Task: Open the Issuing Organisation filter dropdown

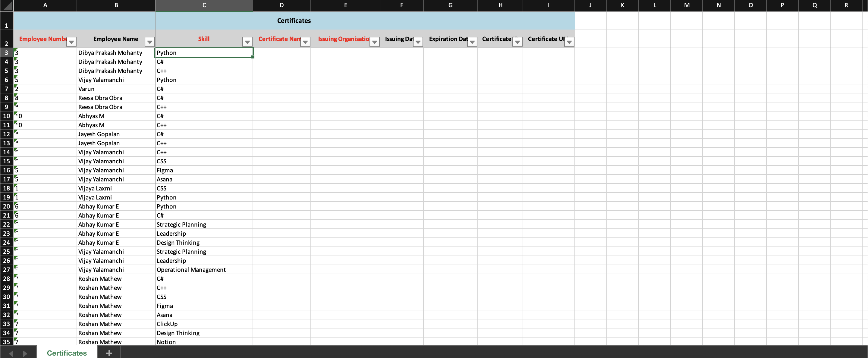Action: 374,42
